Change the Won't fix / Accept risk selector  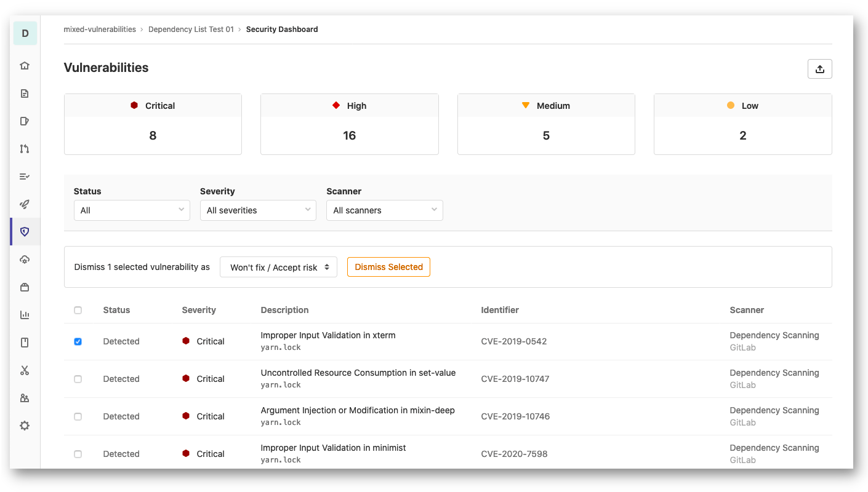(278, 268)
